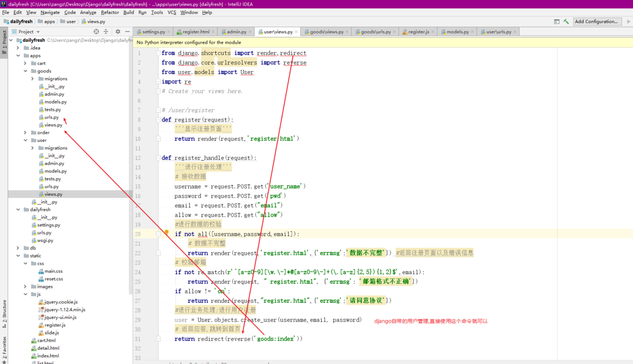
Task: Close the register.html tab
Action: [x=213, y=32]
